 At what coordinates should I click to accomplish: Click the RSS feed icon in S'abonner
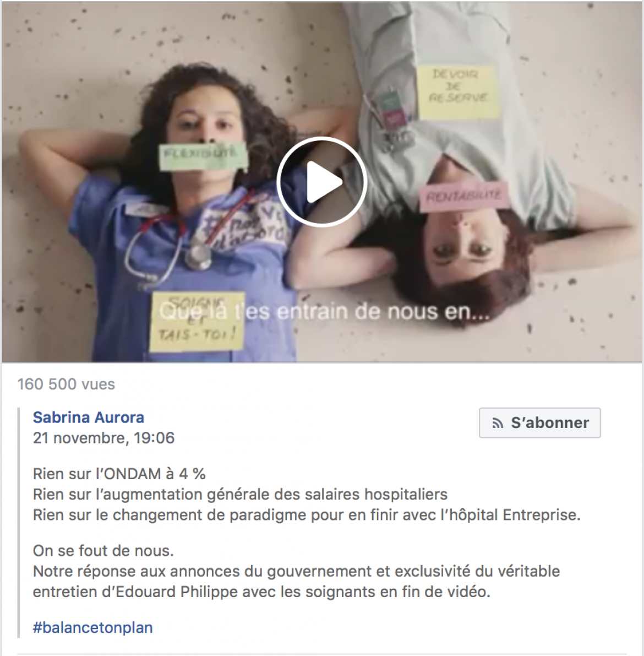point(498,423)
